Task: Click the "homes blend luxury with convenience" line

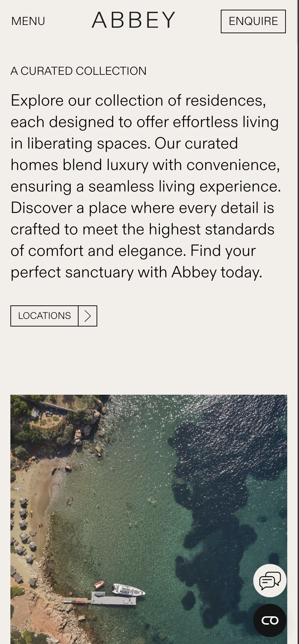Action: (x=145, y=165)
